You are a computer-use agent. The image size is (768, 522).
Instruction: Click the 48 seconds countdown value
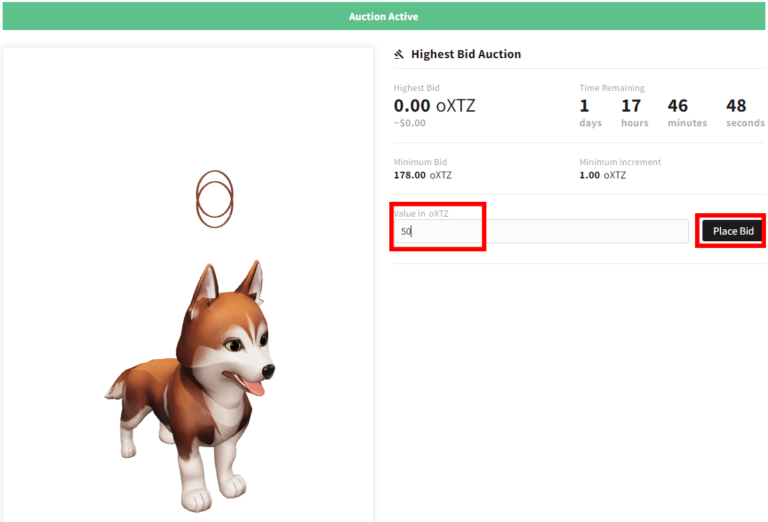[736, 106]
